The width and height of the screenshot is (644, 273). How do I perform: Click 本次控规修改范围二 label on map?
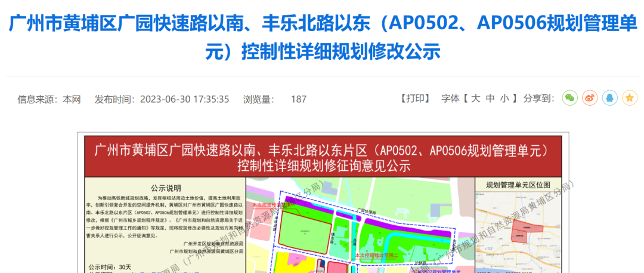coord(376,256)
